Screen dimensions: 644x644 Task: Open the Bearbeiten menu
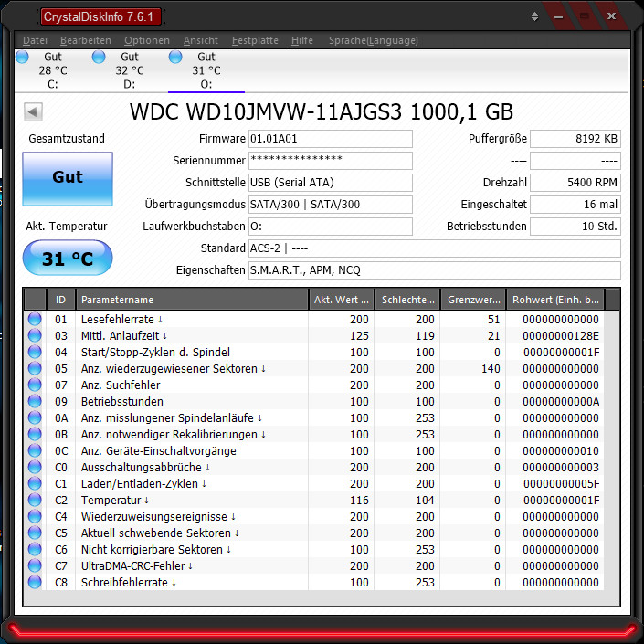click(x=86, y=40)
